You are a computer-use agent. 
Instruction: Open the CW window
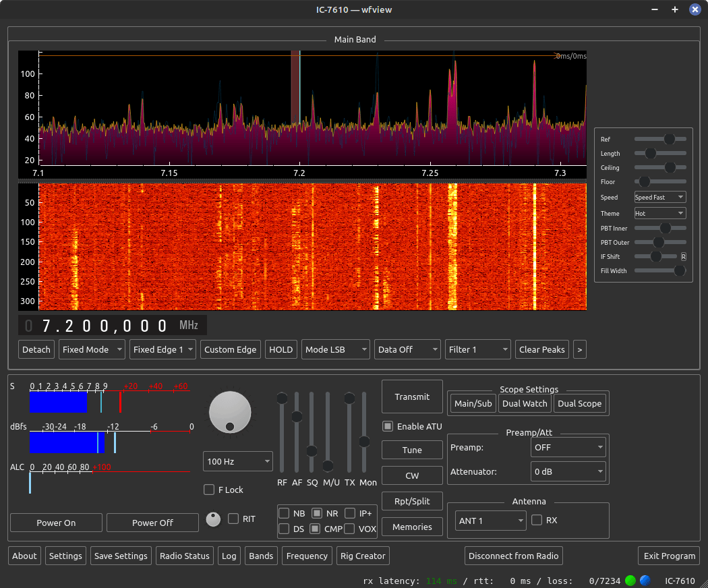tap(412, 475)
